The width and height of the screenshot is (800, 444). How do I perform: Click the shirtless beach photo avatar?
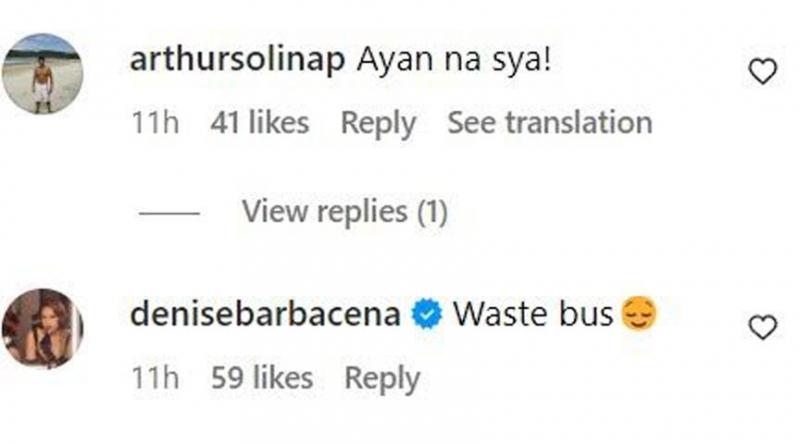pyautogui.click(x=42, y=73)
